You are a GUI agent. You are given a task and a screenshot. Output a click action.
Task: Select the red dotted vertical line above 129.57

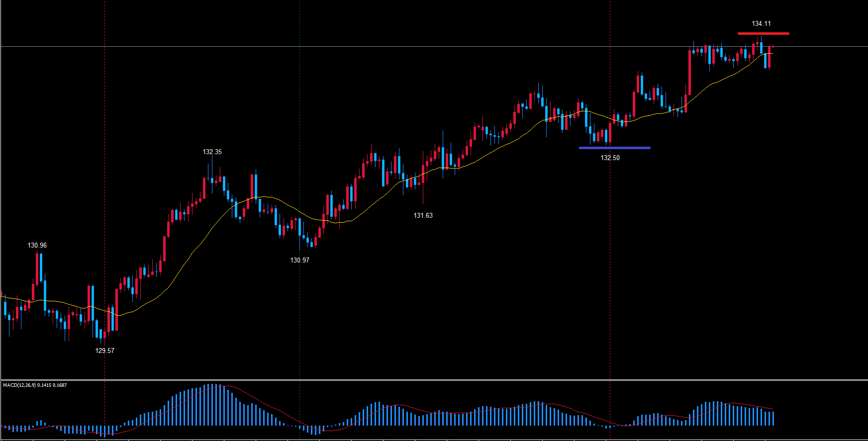click(104, 149)
